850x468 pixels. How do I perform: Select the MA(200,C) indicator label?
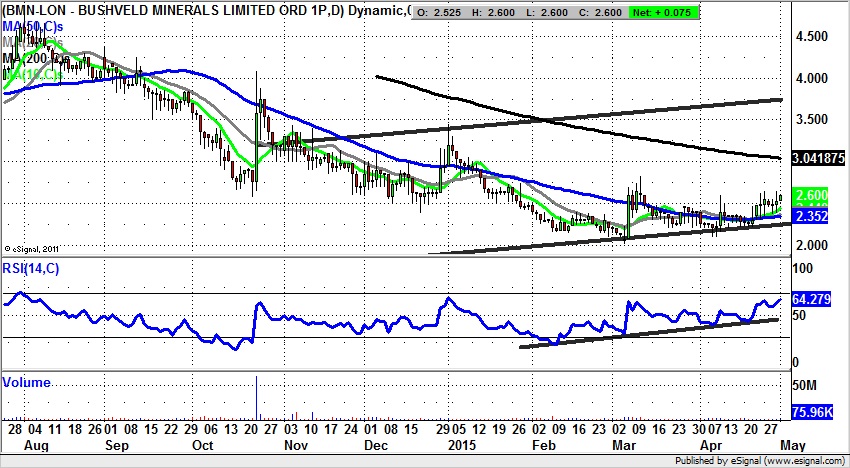[36, 58]
